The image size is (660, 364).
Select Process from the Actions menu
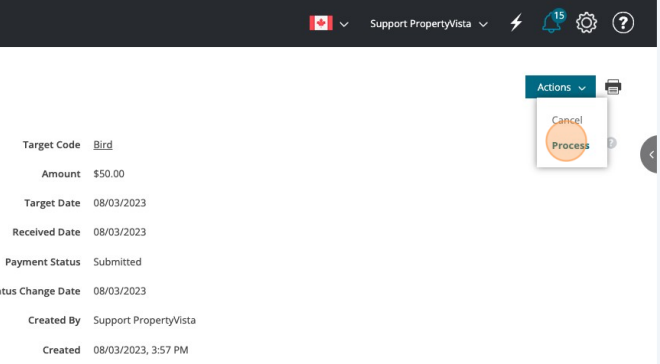pos(570,146)
